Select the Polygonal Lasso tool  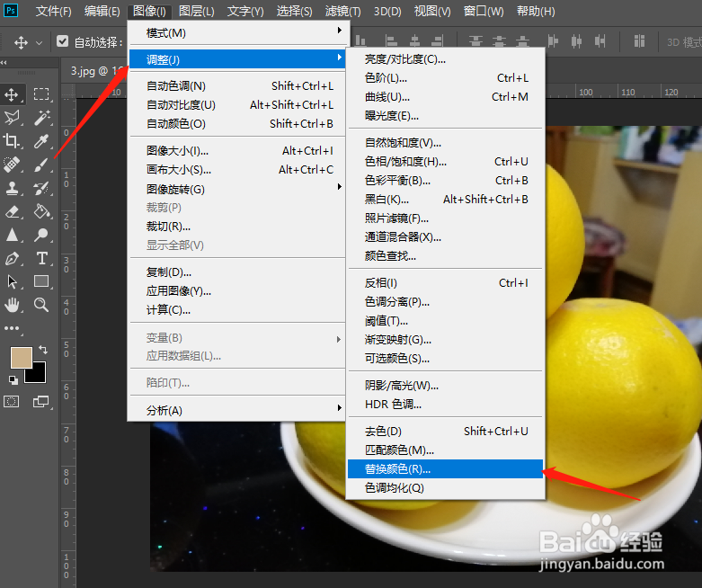click(12, 118)
